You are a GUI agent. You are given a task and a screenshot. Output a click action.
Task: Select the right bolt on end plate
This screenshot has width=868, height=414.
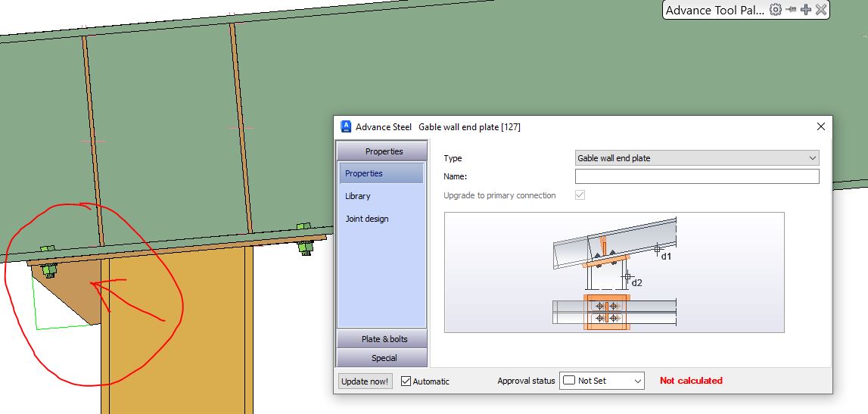[304, 241]
